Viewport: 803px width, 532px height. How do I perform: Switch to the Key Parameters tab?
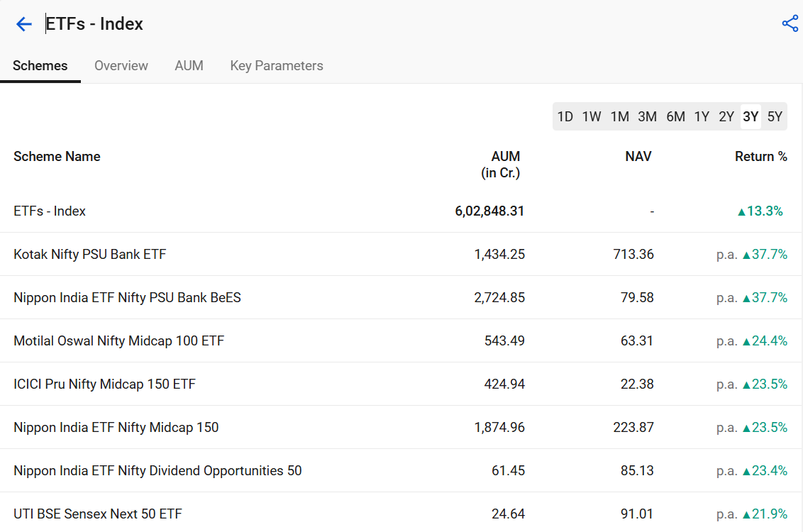(276, 65)
